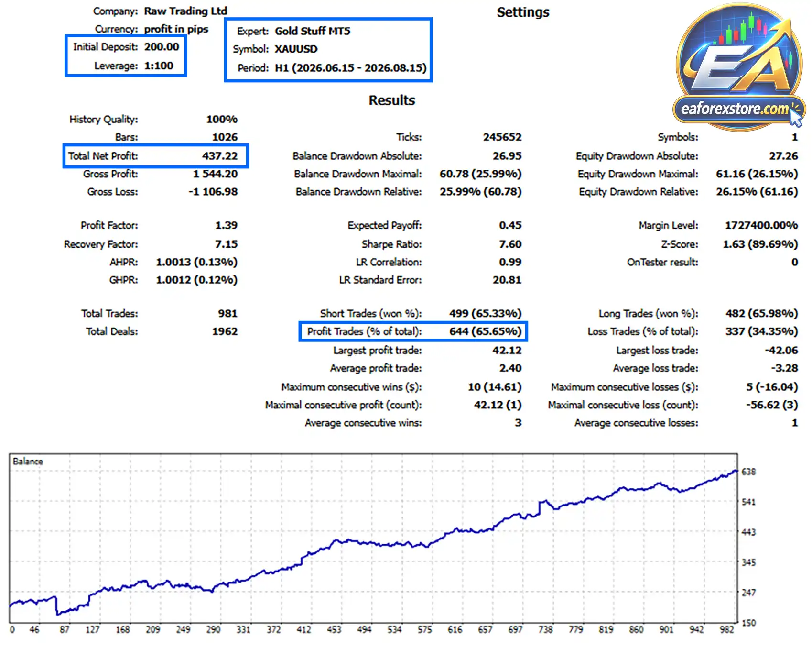
Task: Click Maximum consecutive losses value "5 (-16.04)"
Action: point(772,387)
